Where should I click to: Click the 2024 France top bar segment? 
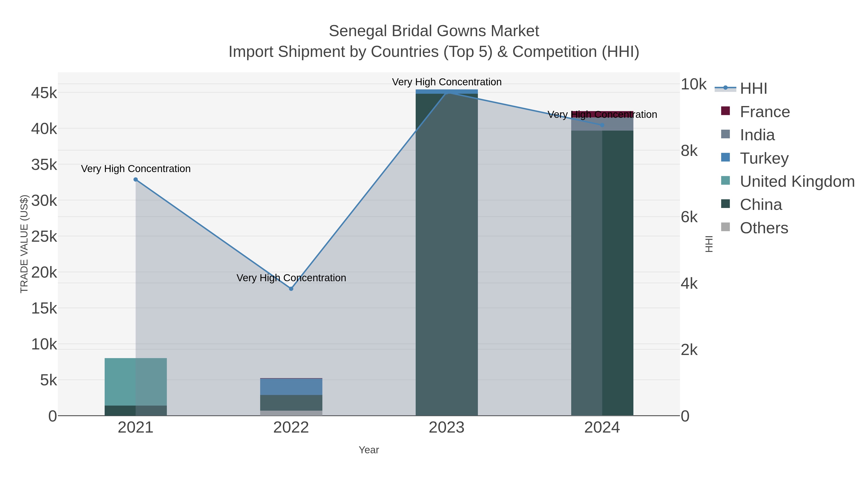coord(602,114)
